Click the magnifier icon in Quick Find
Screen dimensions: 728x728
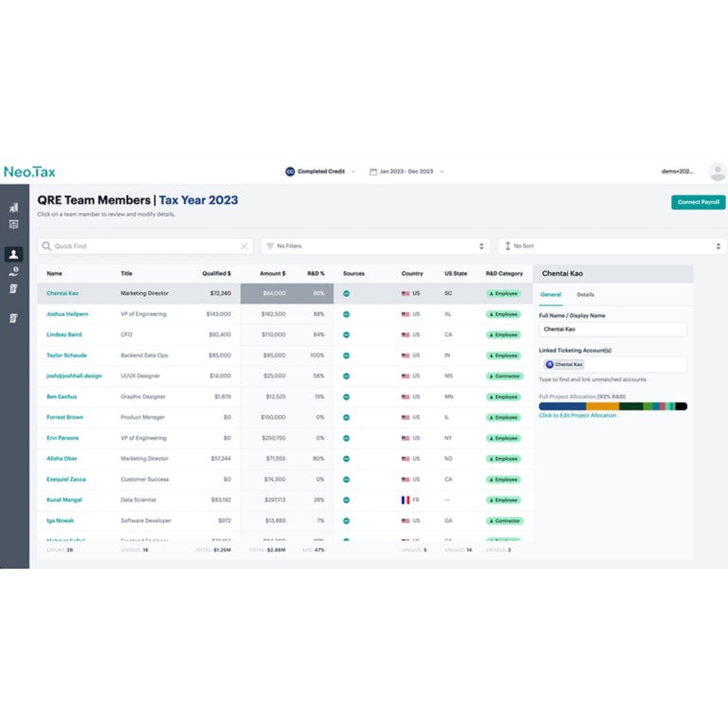pyautogui.click(x=46, y=246)
